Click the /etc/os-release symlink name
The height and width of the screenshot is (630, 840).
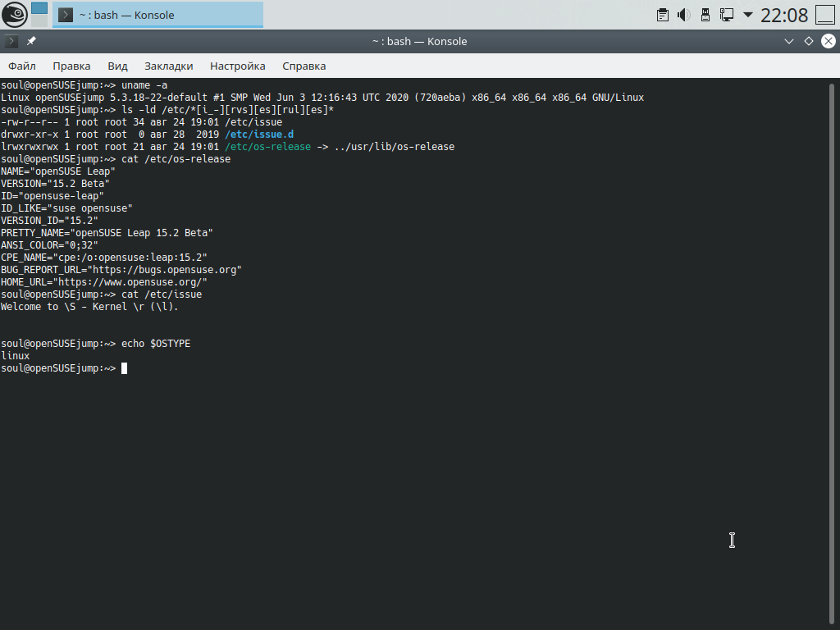tap(268, 147)
